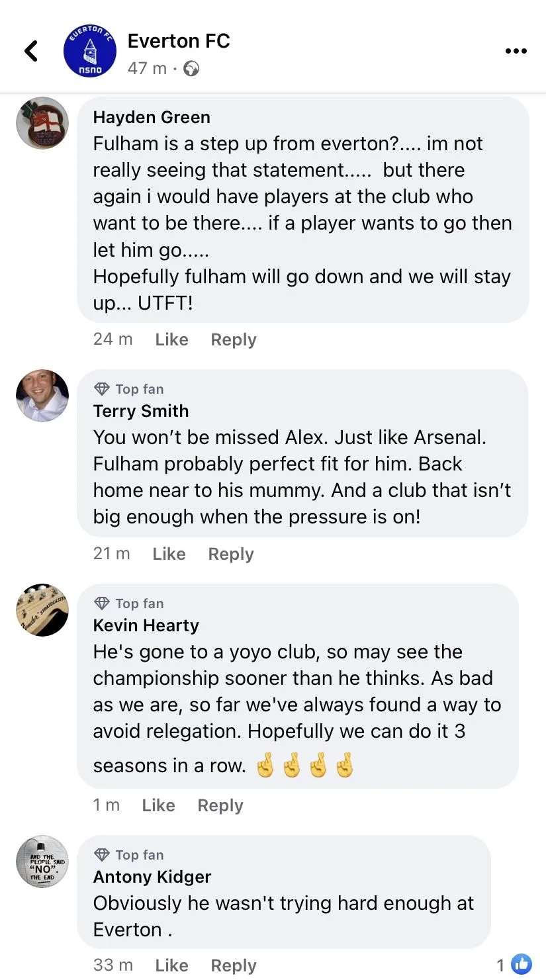Screen dimensions: 546x980
Task: Tap the Everton FC page logo
Action: click(x=89, y=51)
